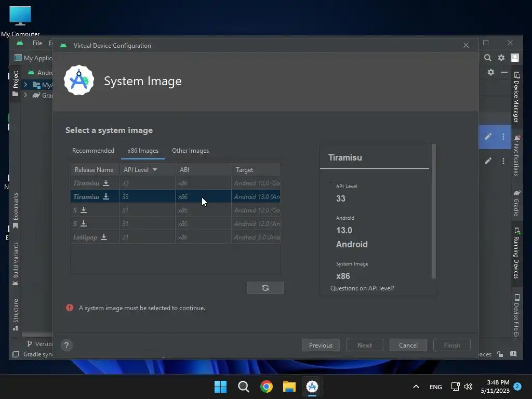532x399 pixels.
Task: Open File Explorer from taskbar
Action: click(289, 387)
